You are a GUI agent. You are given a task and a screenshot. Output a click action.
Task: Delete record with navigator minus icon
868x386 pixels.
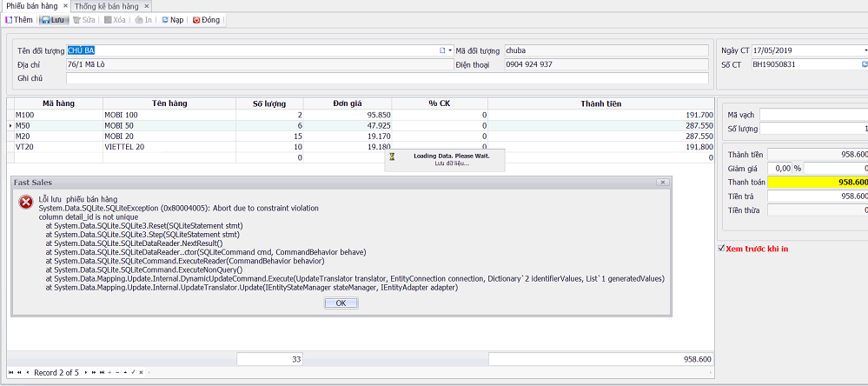pyautogui.click(x=117, y=373)
